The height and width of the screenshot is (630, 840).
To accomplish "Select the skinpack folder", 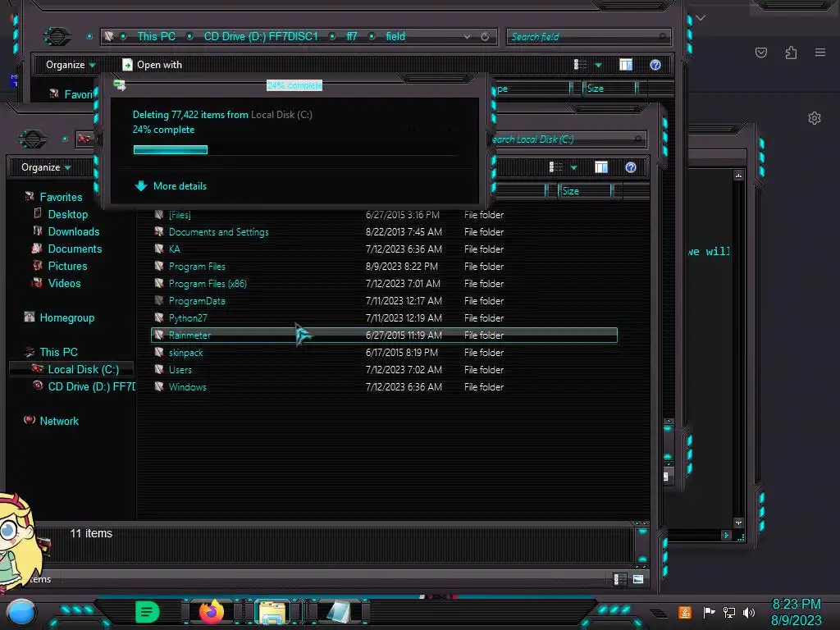I will pos(185,353).
